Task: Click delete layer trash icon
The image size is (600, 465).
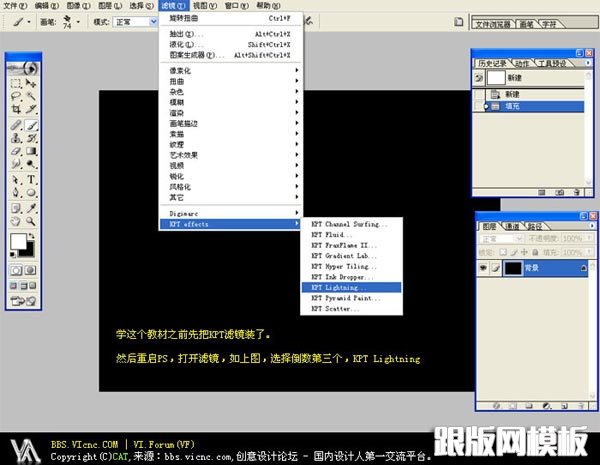Action: [581, 406]
